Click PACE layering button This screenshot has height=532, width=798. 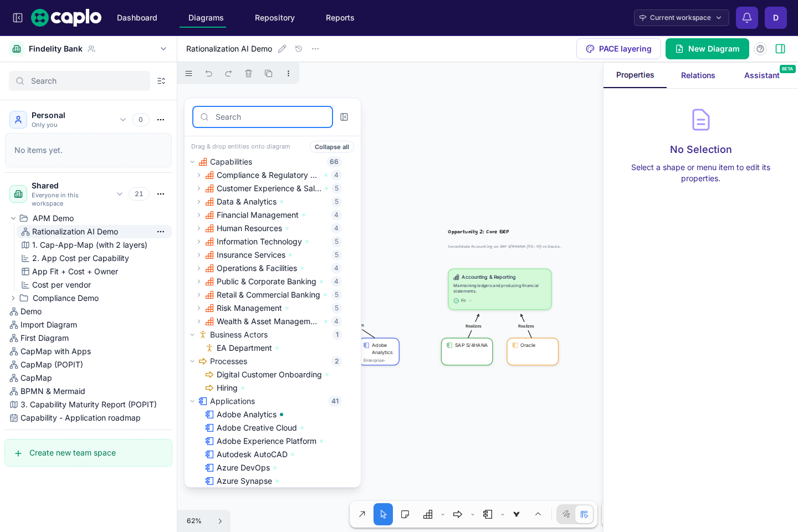(618, 49)
